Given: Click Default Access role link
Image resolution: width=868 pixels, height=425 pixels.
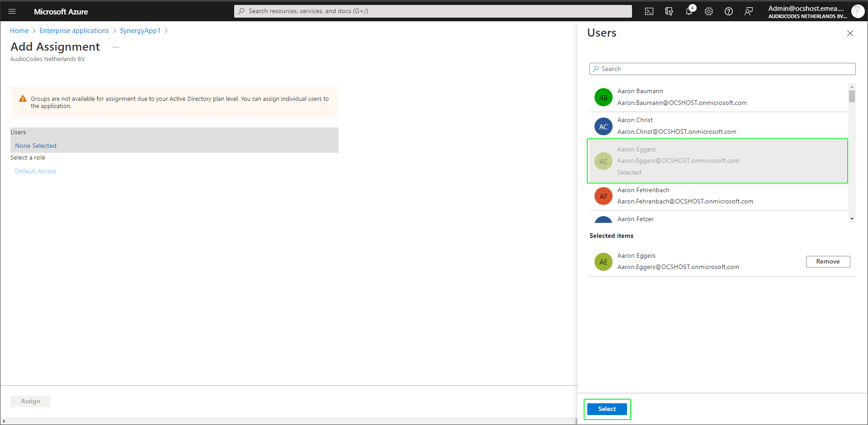Looking at the screenshot, I should coord(36,171).
